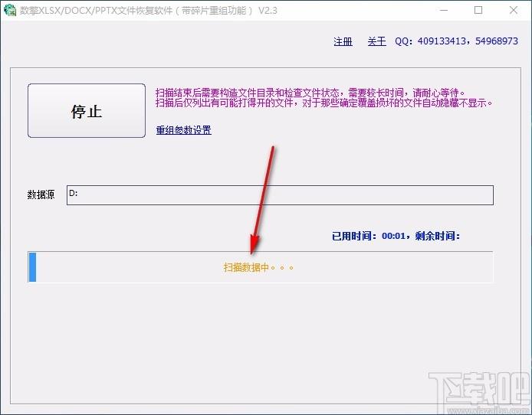Click the scanning progress bar
This screenshot has width=532, height=415.
260,267
